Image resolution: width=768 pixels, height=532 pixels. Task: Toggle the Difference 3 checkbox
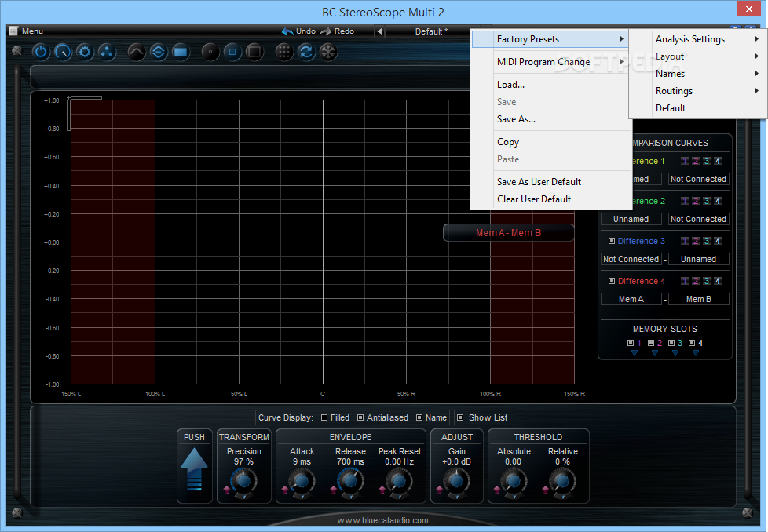tap(611, 241)
